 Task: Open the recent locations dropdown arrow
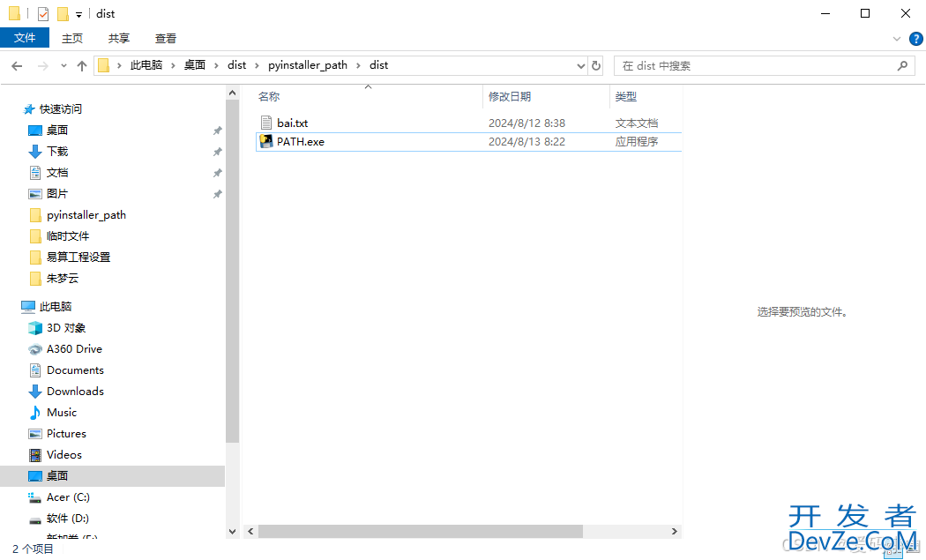[x=63, y=65]
